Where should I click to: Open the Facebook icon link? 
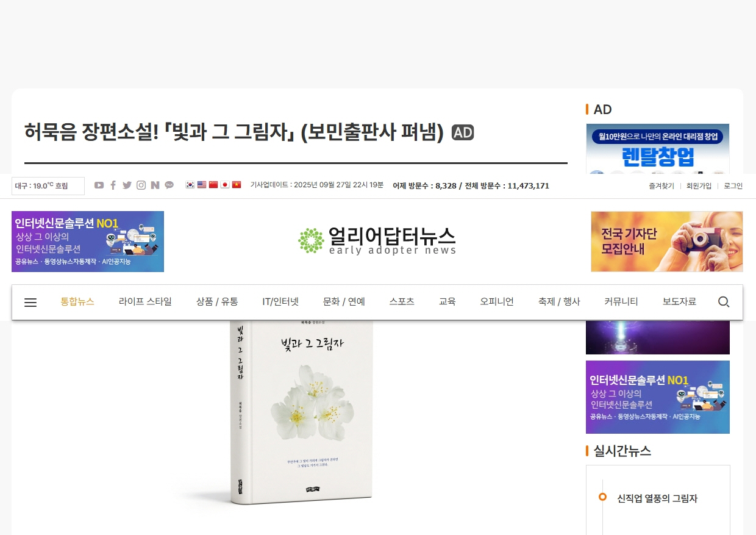point(113,185)
